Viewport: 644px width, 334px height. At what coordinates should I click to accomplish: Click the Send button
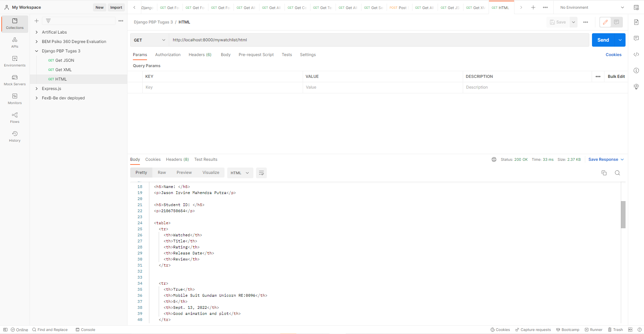[603, 40]
